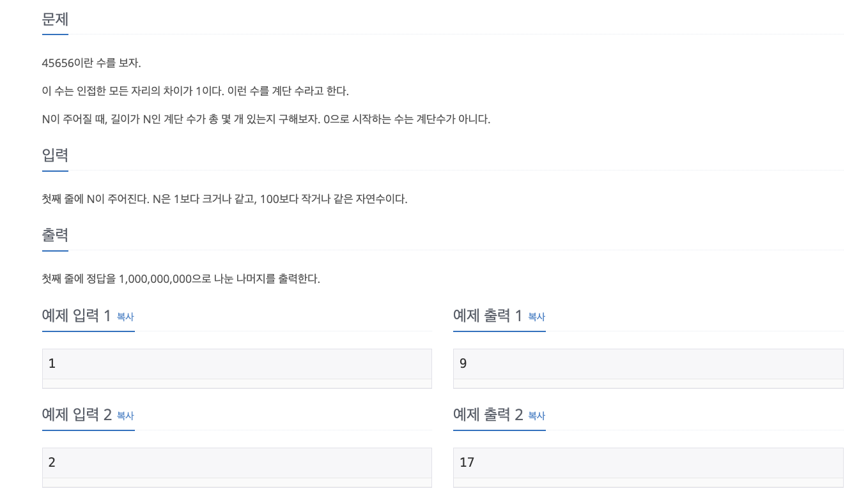Copy sample input 2 with 복사 link
The height and width of the screenshot is (500, 868).
(125, 416)
